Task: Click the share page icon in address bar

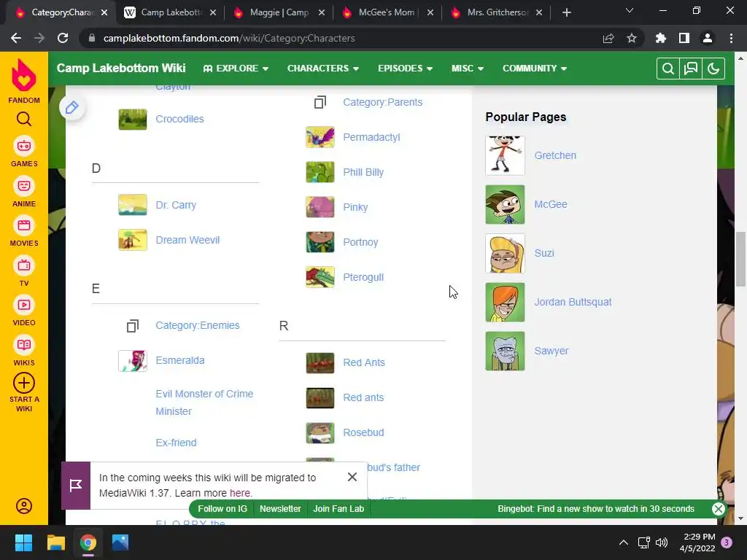Action: (608, 38)
